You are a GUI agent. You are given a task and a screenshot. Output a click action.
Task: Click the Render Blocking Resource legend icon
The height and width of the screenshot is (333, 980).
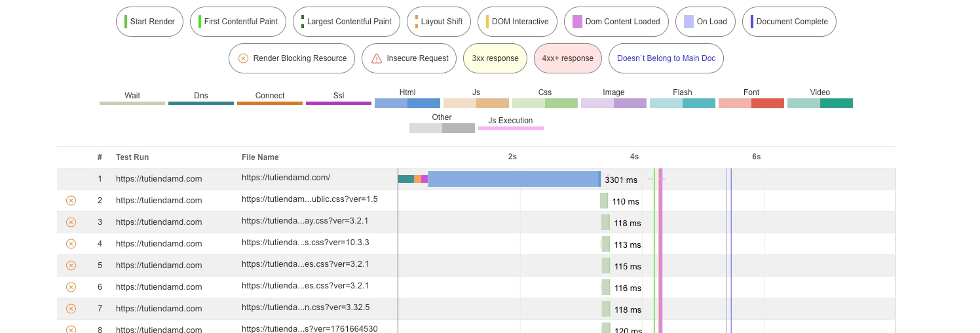click(243, 58)
